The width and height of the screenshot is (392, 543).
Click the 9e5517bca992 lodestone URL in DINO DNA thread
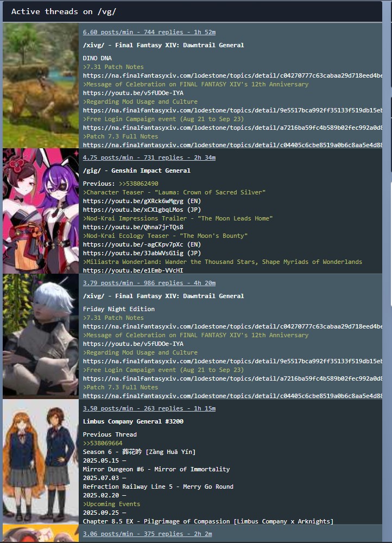[x=232, y=110]
